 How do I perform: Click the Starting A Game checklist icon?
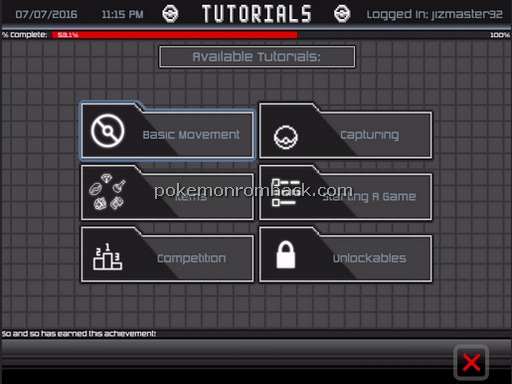click(285, 192)
